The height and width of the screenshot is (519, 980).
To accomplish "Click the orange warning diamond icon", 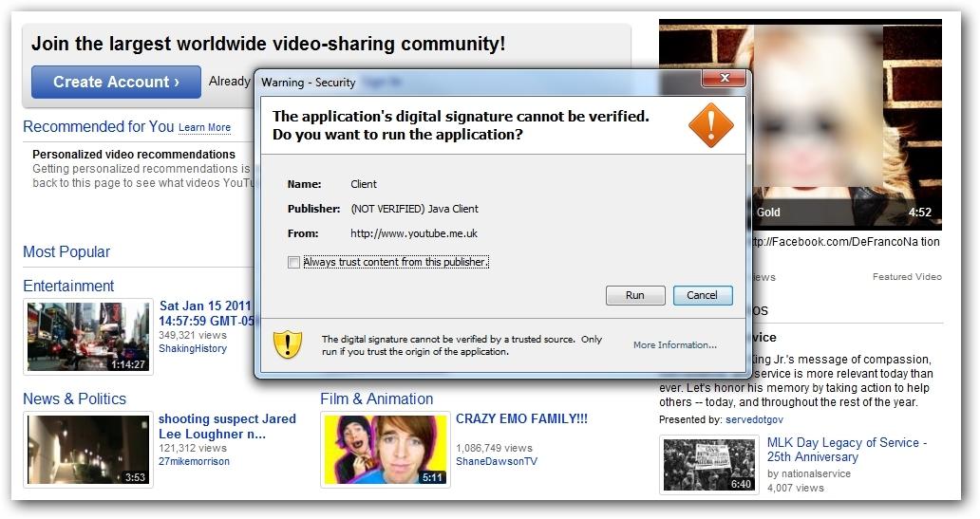I will point(710,125).
